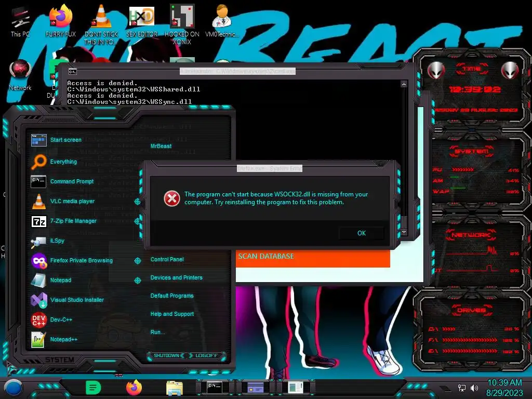The height and width of the screenshot is (399, 532).
Task: Expand VLC media player jump list arrow
Action: pyautogui.click(x=137, y=202)
